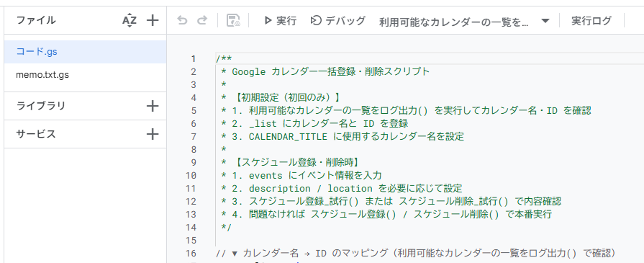Image resolution: width=644 pixels, height=263 pixels.
Task: Run the script with the 実行 button
Action: [x=280, y=21]
